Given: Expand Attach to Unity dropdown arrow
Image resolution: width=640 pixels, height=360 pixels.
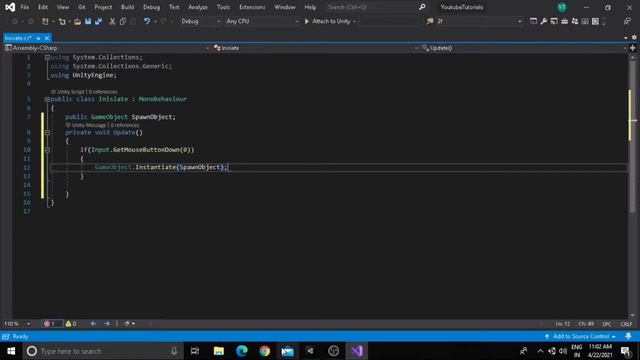Looking at the screenshot, I should (x=354, y=21).
